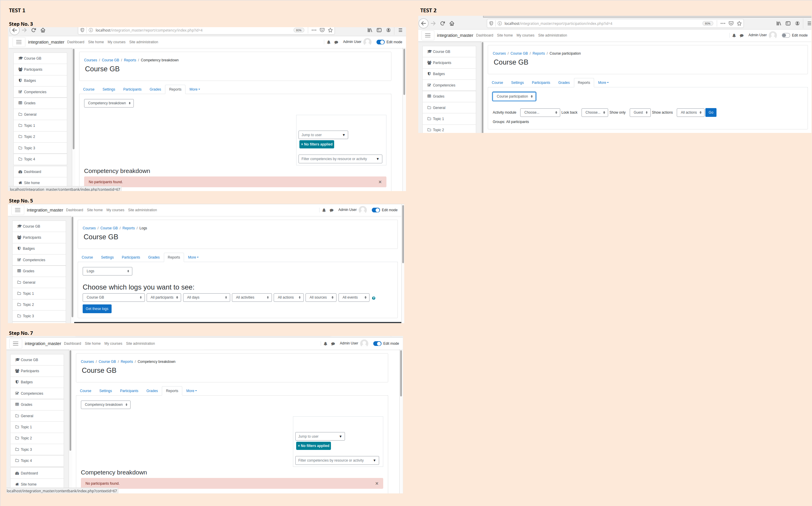Toggle Edit mode switch in Step No. 3 screenshot

click(x=380, y=42)
